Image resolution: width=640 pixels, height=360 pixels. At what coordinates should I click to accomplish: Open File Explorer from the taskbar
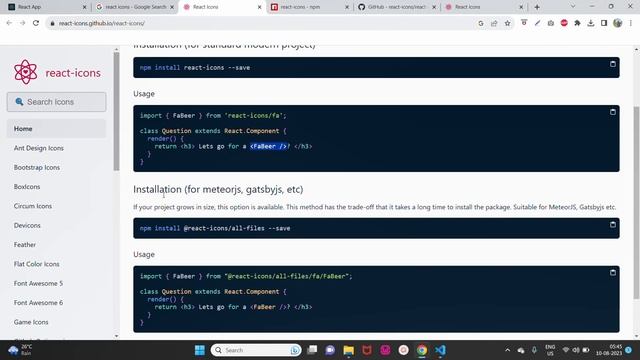coord(349,350)
